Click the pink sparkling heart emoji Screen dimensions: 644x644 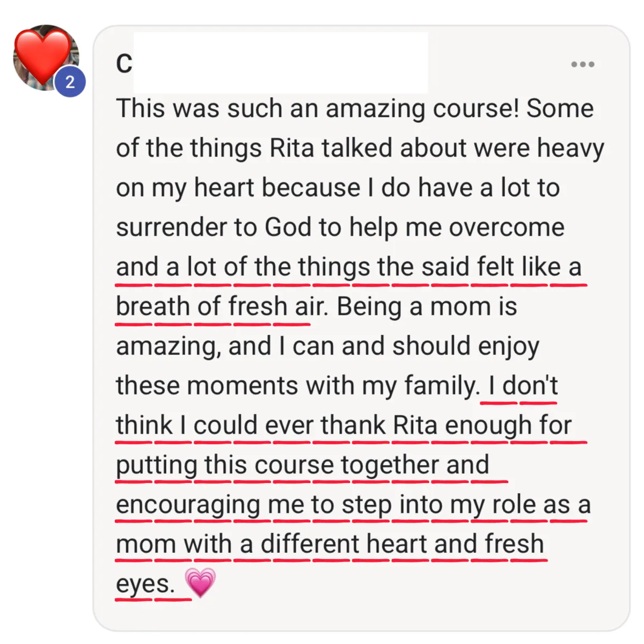[200, 583]
